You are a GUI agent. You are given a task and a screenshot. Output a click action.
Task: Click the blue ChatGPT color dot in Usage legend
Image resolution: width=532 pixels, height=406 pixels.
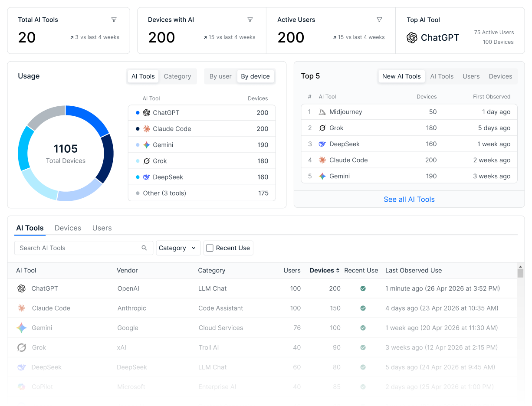138,113
